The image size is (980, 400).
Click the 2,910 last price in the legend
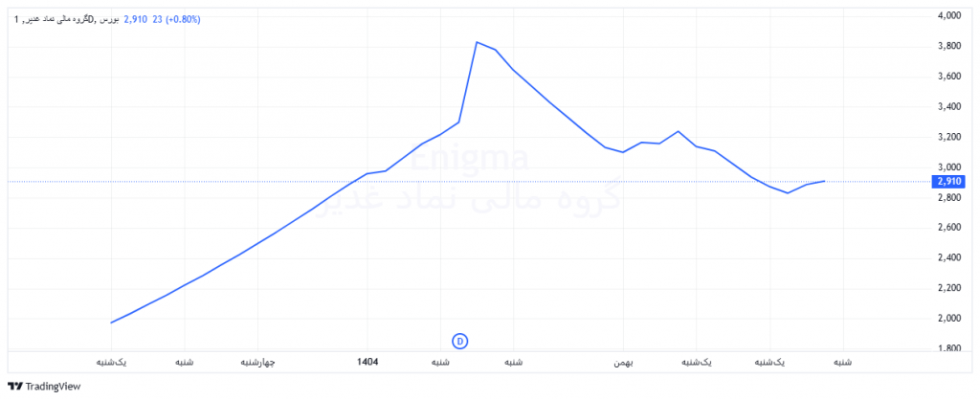[135, 19]
